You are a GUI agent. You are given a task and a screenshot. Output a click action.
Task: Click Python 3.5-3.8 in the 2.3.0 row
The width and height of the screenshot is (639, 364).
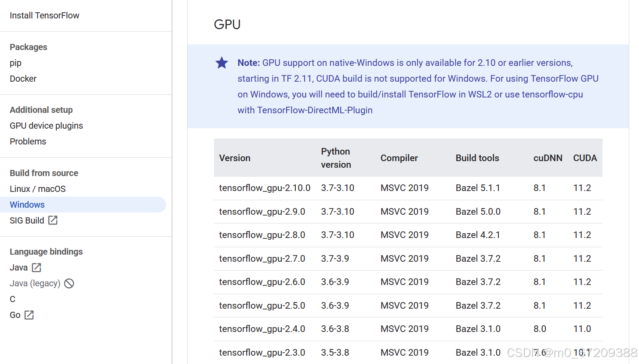(335, 353)
